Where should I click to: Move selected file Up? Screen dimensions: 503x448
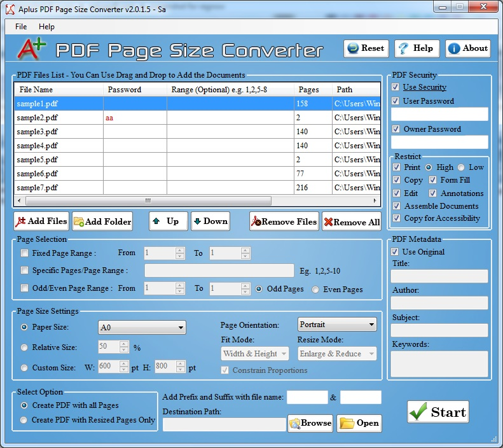168,221
